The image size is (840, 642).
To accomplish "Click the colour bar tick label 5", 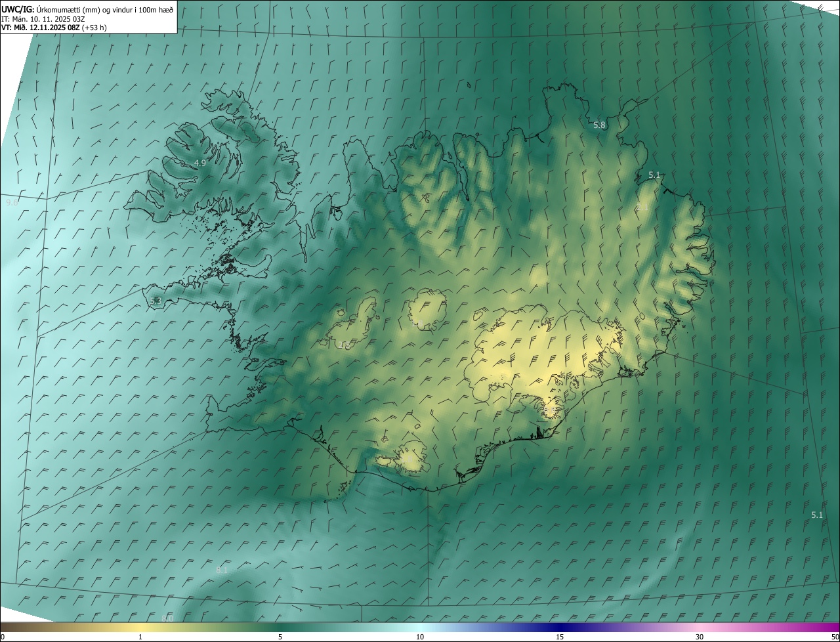I will click(x=280, y=637).
